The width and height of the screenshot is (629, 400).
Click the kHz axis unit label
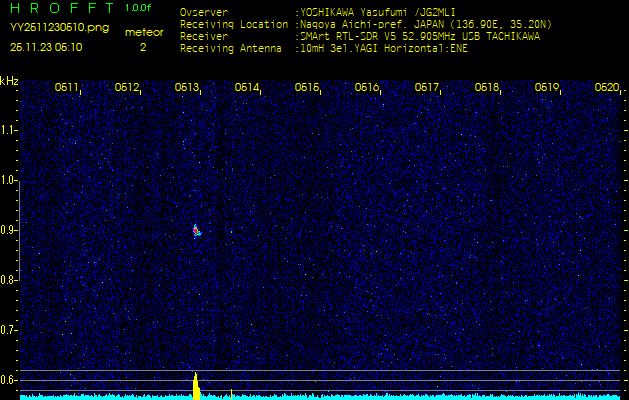coord(9,80)
